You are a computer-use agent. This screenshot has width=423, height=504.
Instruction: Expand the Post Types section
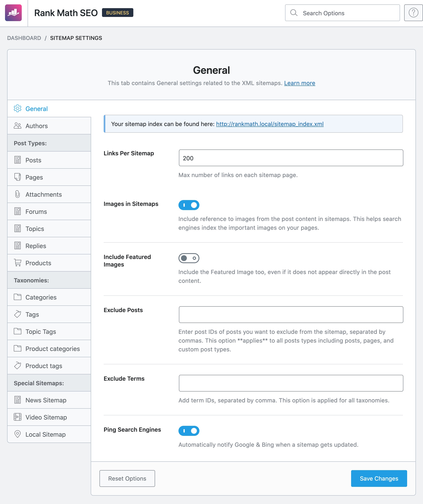coord(30,143)
